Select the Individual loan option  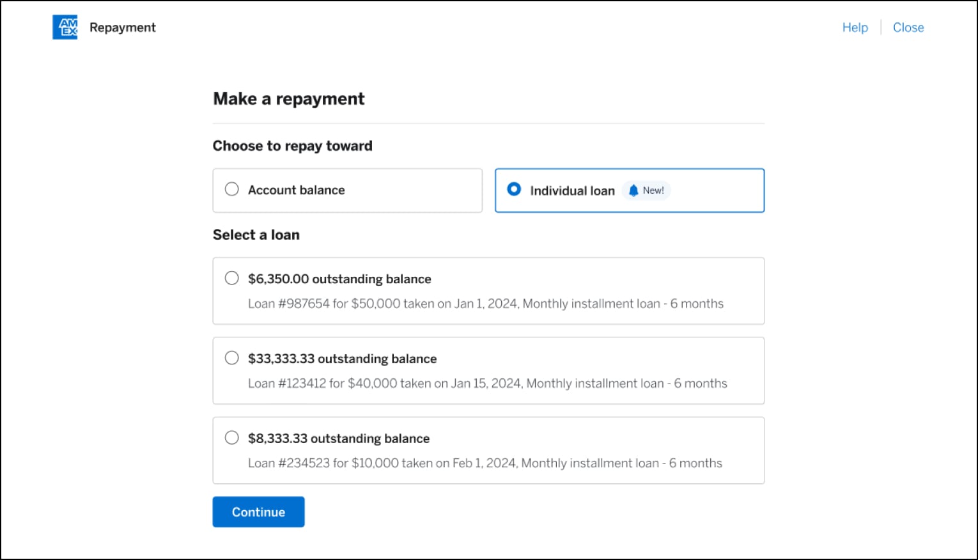click(x=514, y=189)
